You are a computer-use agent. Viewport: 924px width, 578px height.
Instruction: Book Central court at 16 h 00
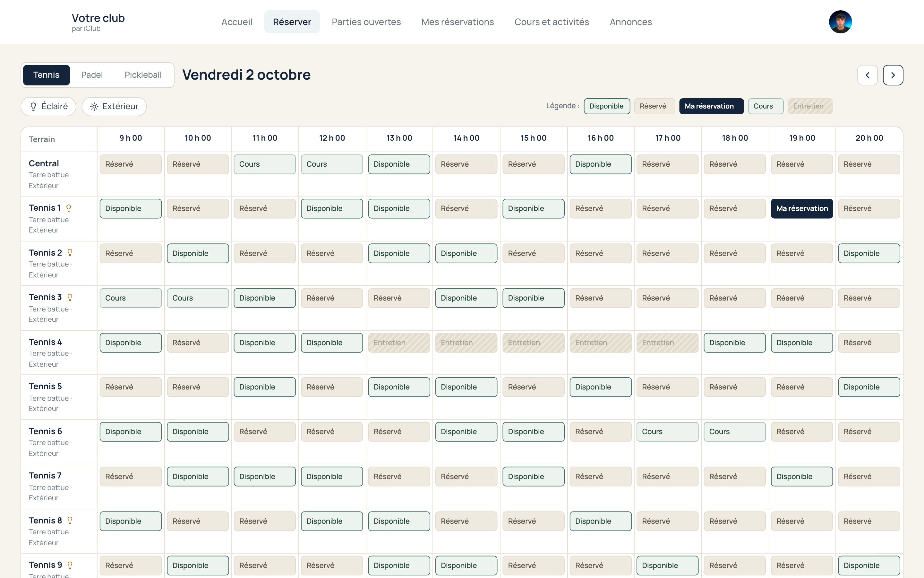point(601,164)
